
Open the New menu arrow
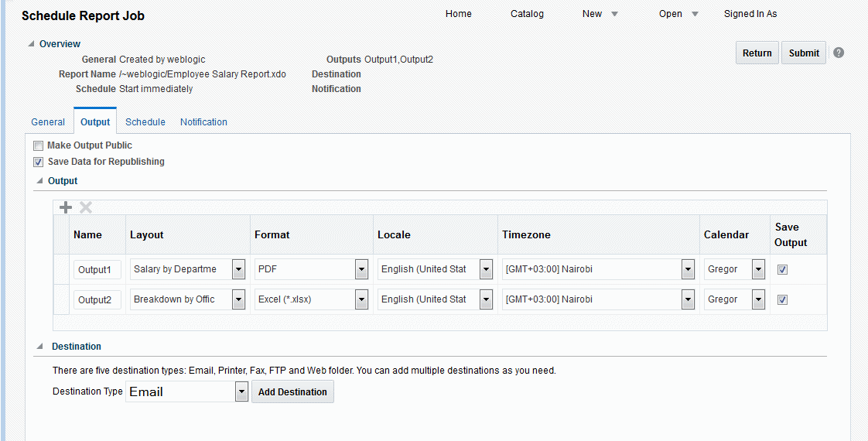(x=614, y=14)
